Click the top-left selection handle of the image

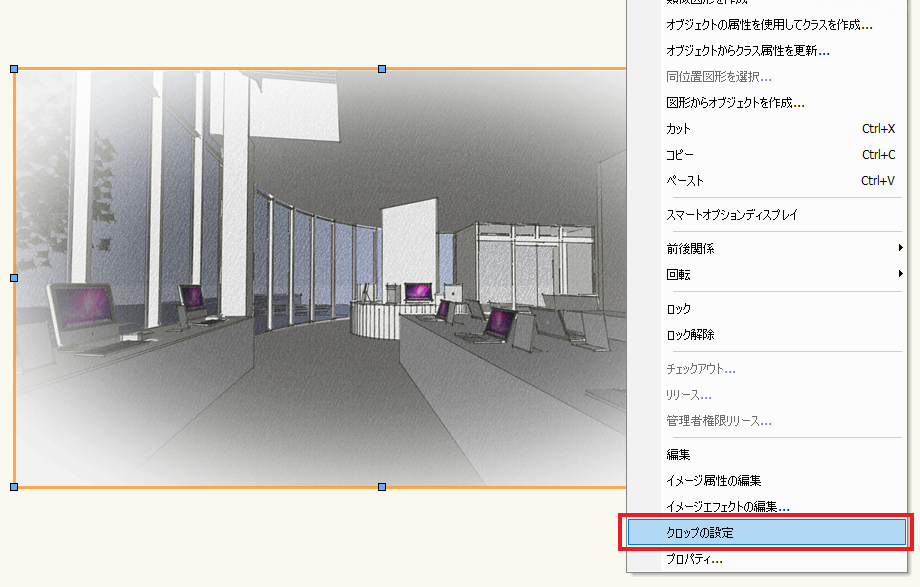pyautogui.click(x=14, y=70)
